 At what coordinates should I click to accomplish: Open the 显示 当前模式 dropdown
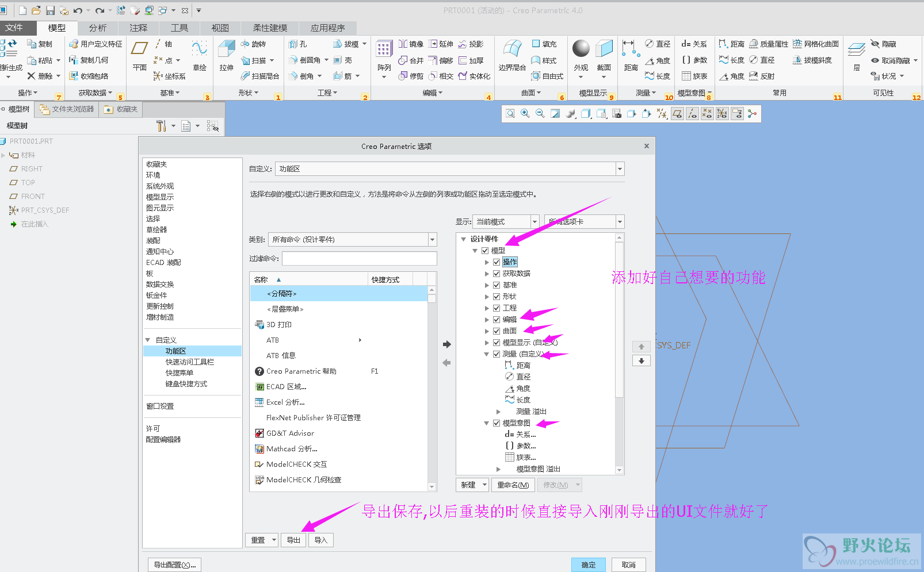tap(534, 222)
